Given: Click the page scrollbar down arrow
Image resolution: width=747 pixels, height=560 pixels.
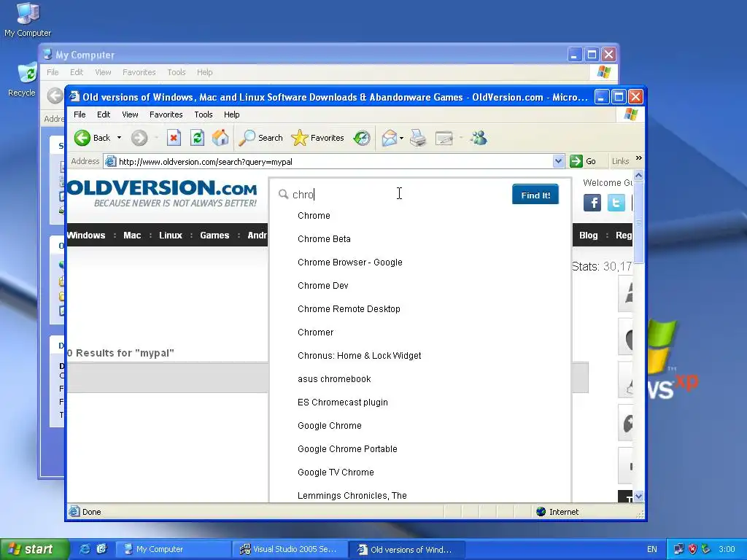Looking at the screenshot, I should pos(638,496).
